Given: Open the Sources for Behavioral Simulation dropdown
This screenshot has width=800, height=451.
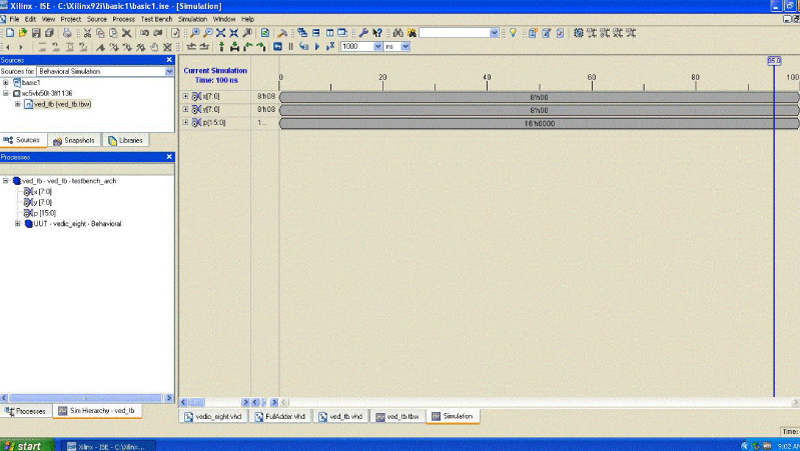Looking at the screenshot, I should point(168,72).
